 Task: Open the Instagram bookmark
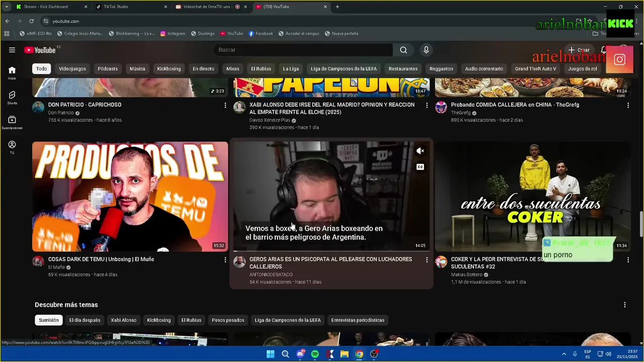(173, 34)
